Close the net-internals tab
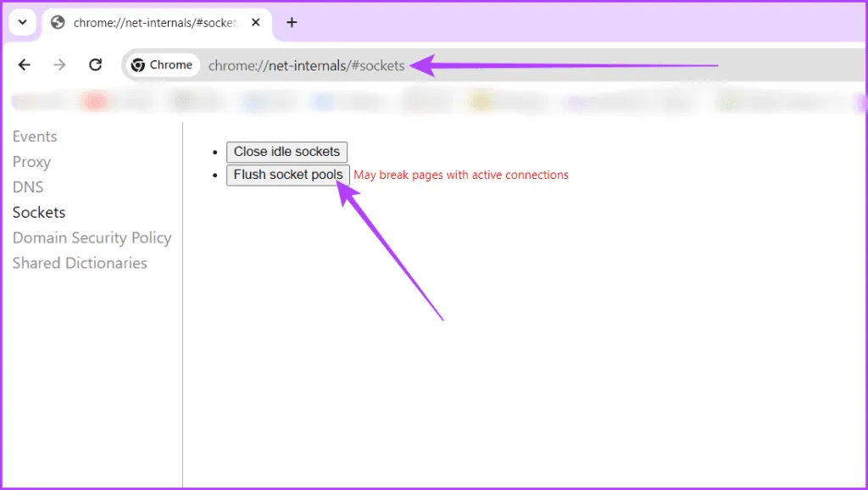Image resolution: width=868 pixels, height=490 pixels. point(255,23)
